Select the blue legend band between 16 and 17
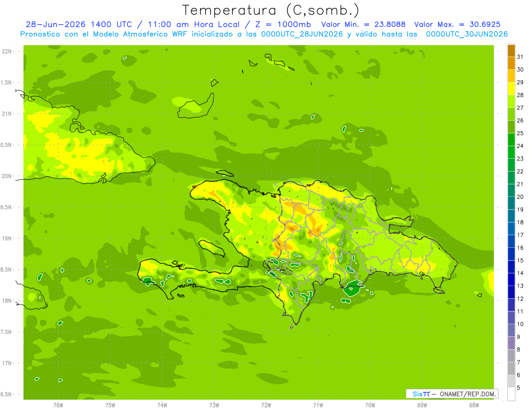The height and width of the screenshot is (411, 532). [x=511, y=241]
